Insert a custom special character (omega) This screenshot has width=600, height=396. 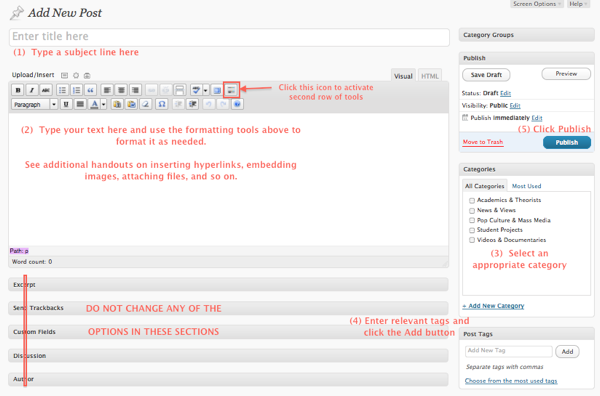[162, 104]
